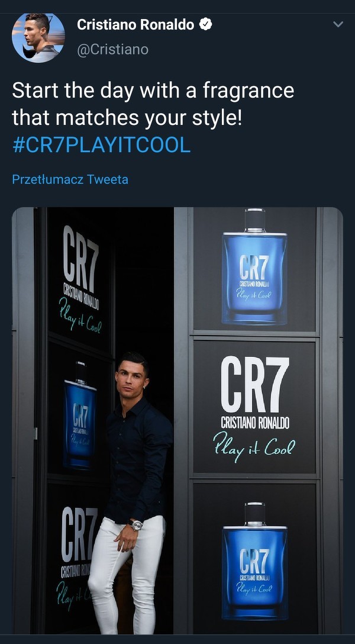Select the tweet text mentioning fragrance

pos(153,104)
